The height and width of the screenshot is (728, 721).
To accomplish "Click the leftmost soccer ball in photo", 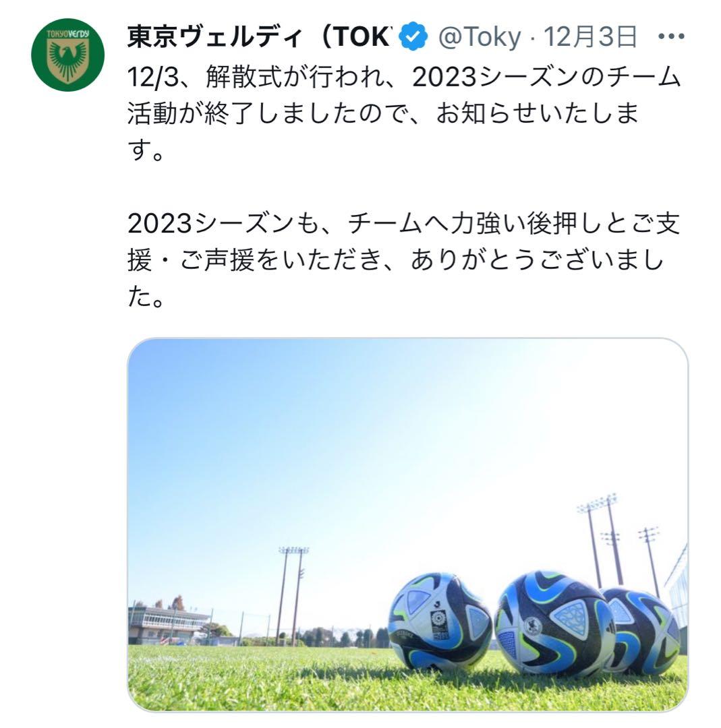I will (439, 621).
